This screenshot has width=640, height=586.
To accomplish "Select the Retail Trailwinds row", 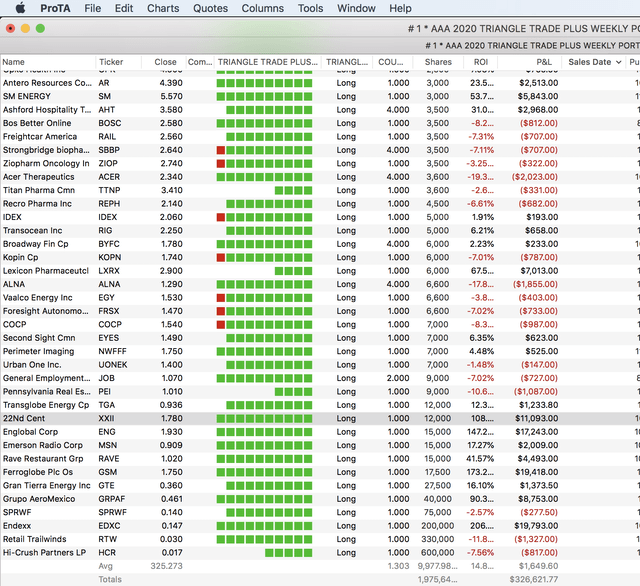I will click(320, 539).
